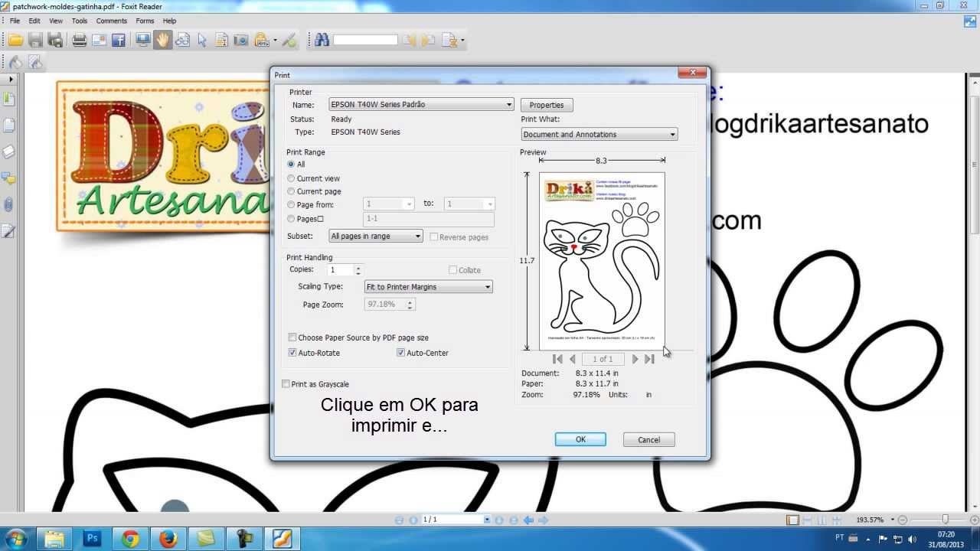Click the Copies spinner arrows

358,270
